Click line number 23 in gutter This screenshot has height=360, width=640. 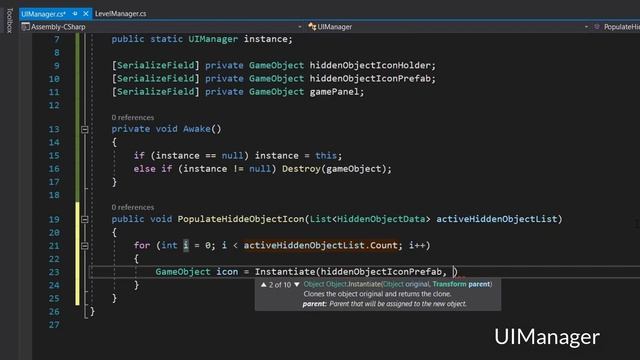pyautogui.click(x=54, y=272)
